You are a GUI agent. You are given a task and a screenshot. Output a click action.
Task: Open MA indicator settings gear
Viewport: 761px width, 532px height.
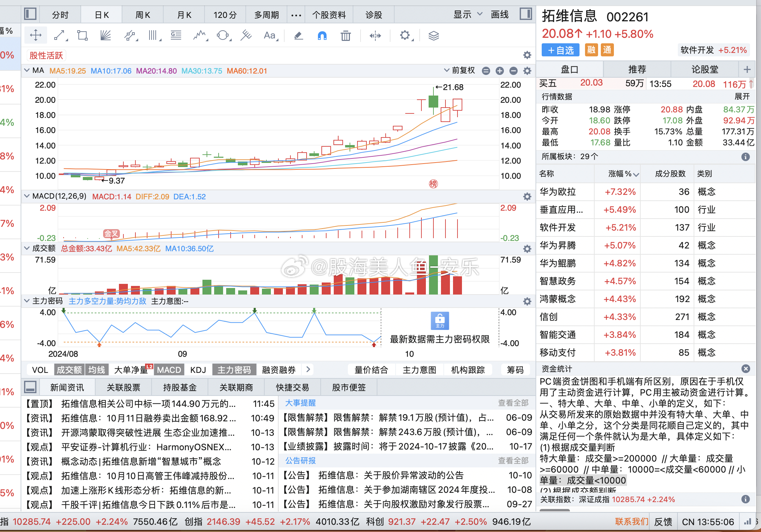527,71
